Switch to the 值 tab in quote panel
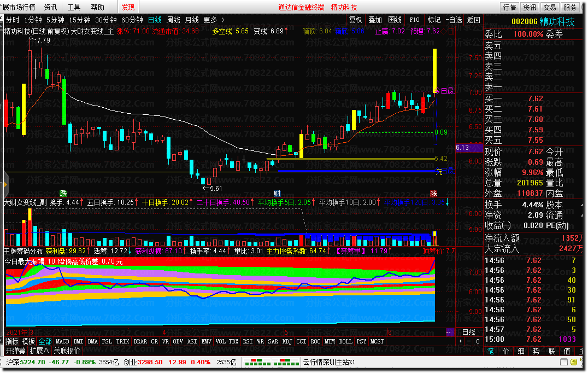The image size is (588, 373). (x=567, y=351)
